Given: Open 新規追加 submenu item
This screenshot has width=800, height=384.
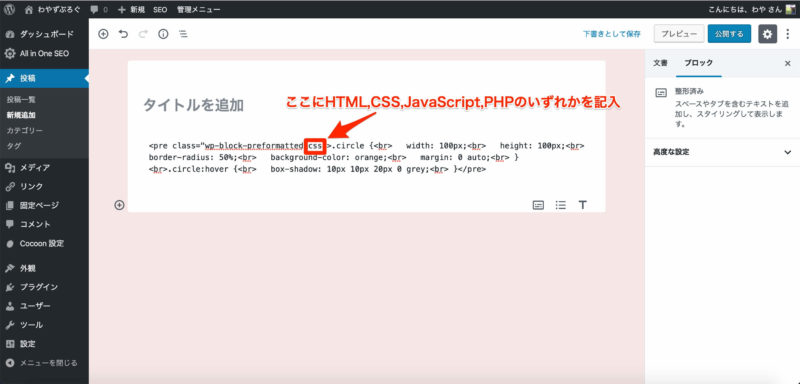Looking at the screenshot, I should coord(20,115).
